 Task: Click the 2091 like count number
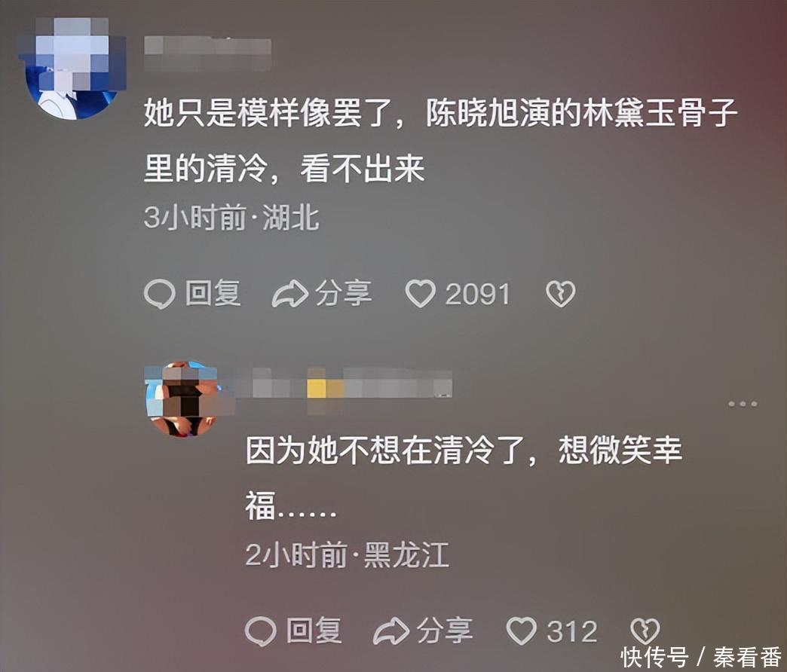pos(477,295)
